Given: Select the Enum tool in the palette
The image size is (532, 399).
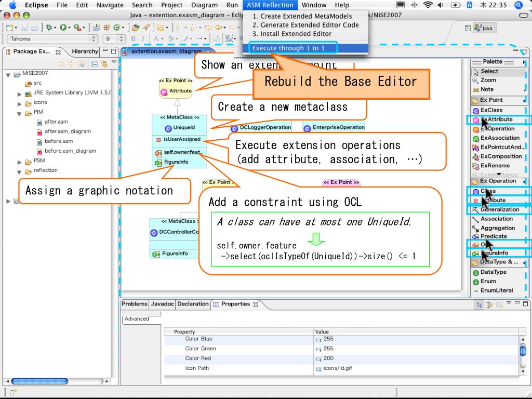Looking at the screenshot, I should pyautogui.click(x=488, y=282).
